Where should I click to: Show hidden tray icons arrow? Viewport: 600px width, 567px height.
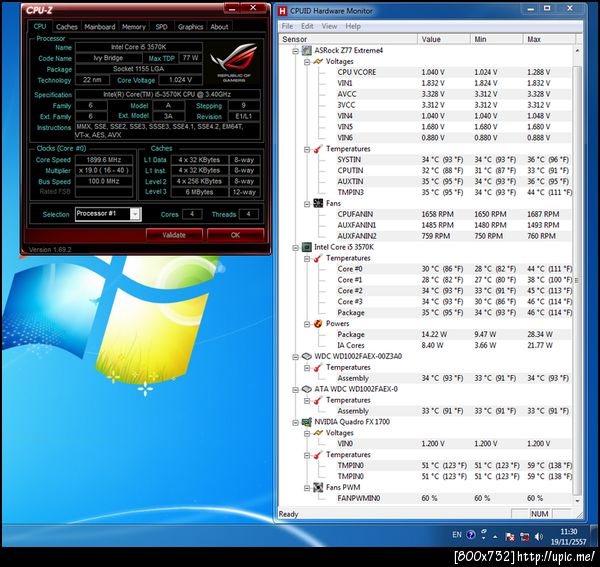pos(495,537)
